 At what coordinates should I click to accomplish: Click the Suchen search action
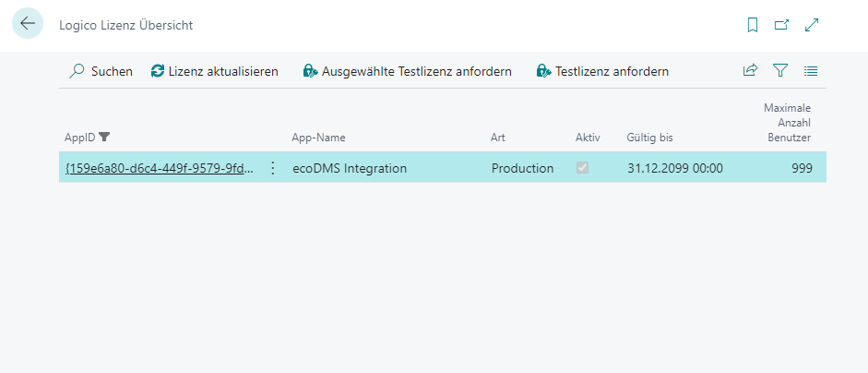101,71
